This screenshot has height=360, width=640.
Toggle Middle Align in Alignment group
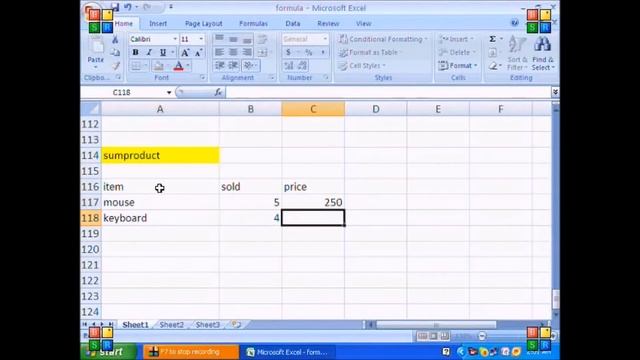pos(233,39)
